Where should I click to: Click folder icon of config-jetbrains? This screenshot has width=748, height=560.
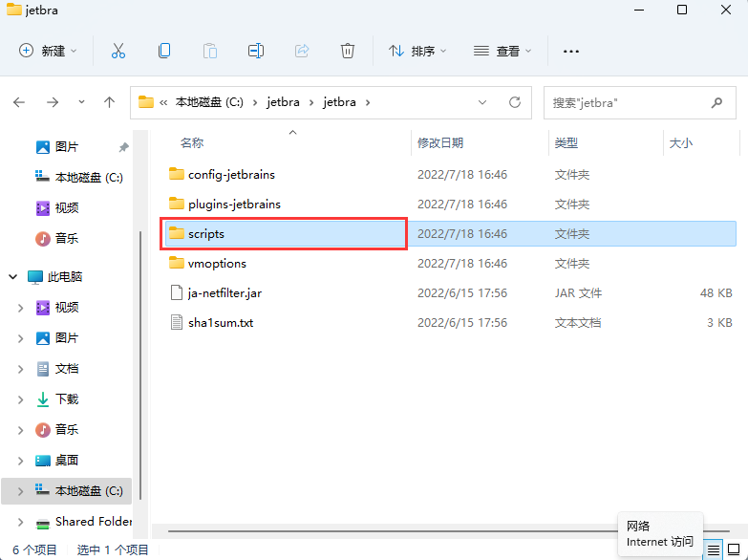pos(177,174)
